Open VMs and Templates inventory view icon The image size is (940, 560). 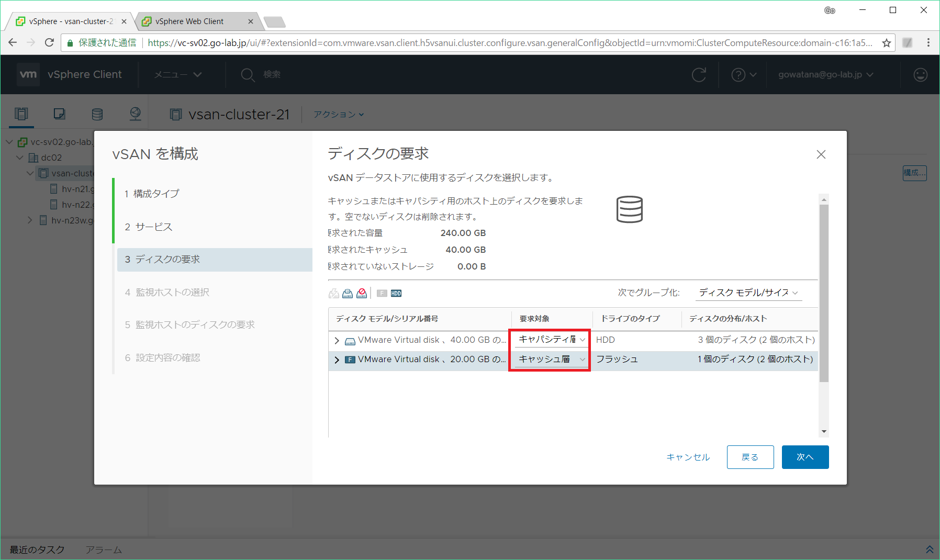pyautogui.click(x=60, y=114)
